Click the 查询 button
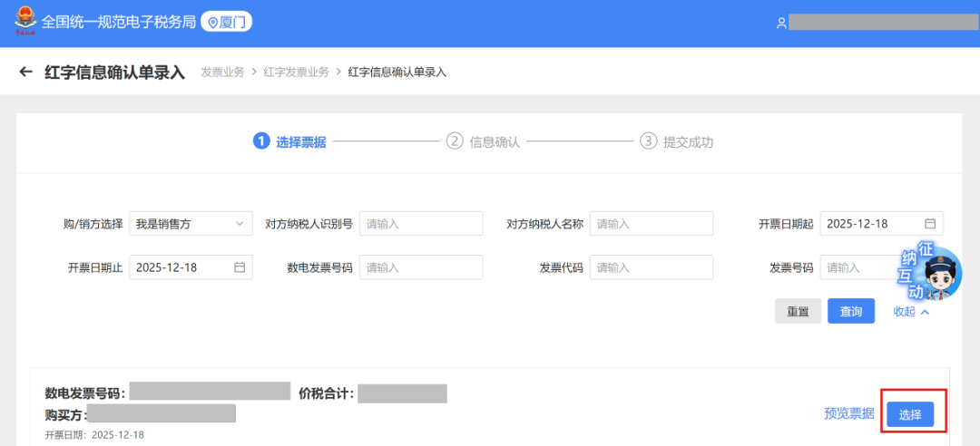Viewport: 980px width, 446px height. (x=850, y=311)
